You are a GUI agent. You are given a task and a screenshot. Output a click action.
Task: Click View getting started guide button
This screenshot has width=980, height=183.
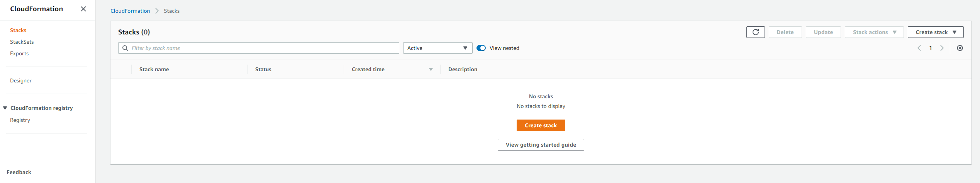click(x=541, y=145)
